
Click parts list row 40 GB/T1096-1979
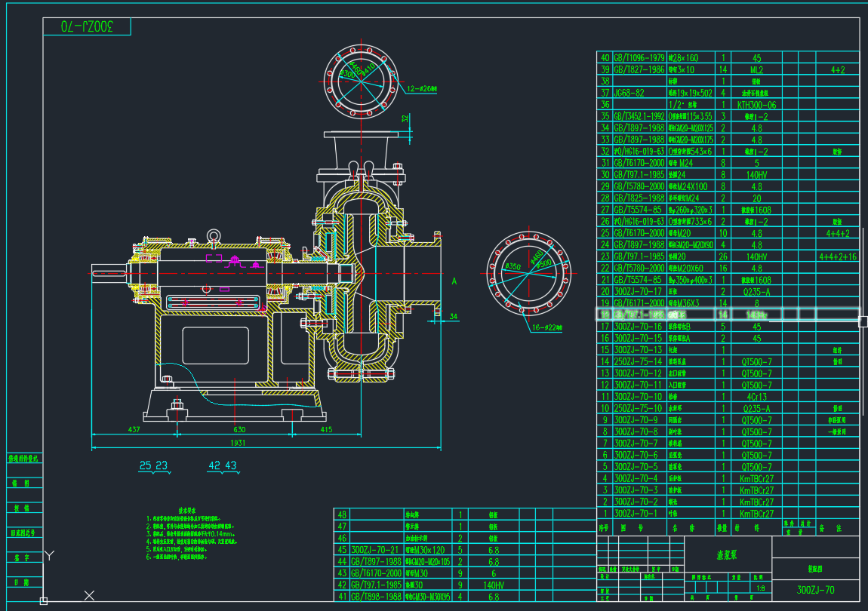639,57
